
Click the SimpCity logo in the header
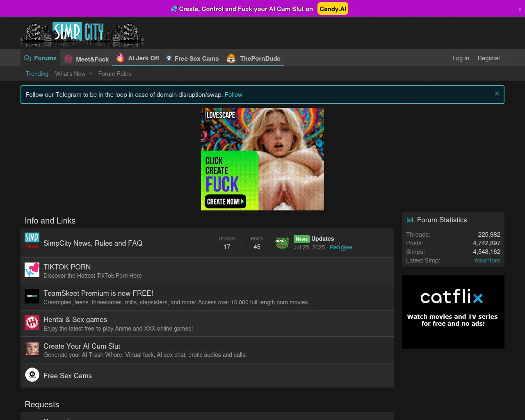pyautogui.click(x=82, y=34)
